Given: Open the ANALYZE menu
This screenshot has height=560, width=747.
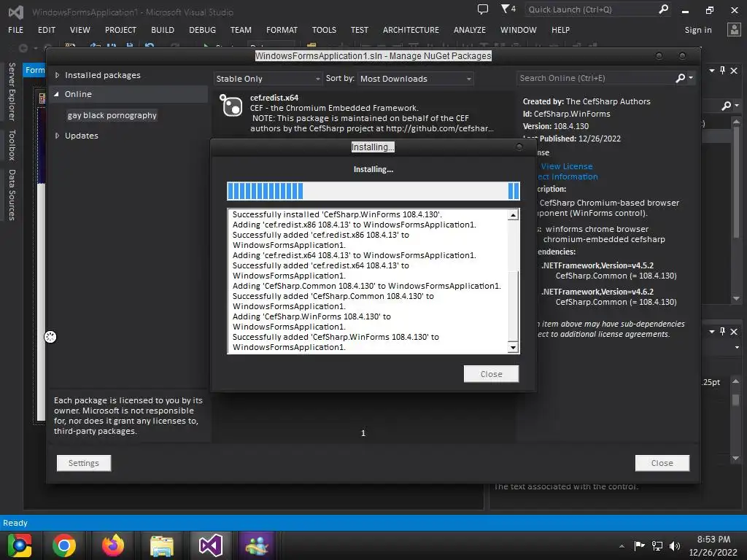Looking at the screenshot, I should pyautogui.click(x=470, y=30).
